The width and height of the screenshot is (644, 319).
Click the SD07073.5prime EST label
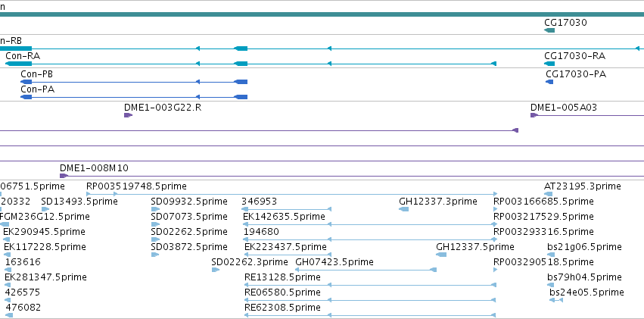(189, 216)
